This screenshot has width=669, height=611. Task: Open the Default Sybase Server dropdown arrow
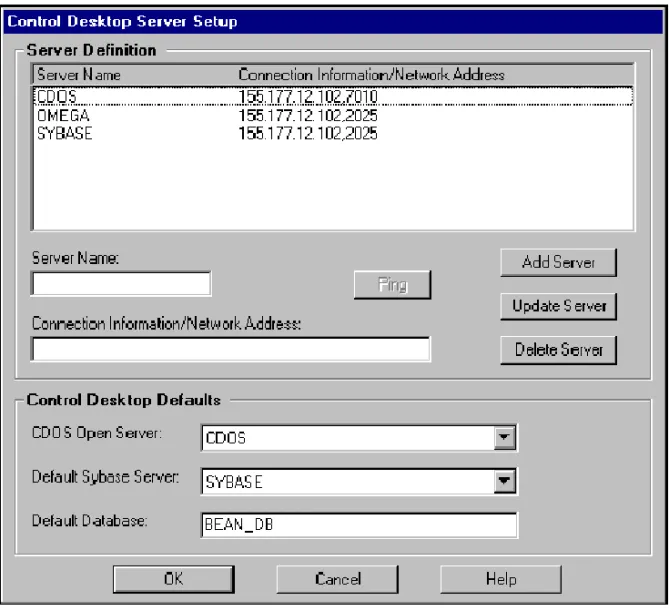[x=504, y=481]
